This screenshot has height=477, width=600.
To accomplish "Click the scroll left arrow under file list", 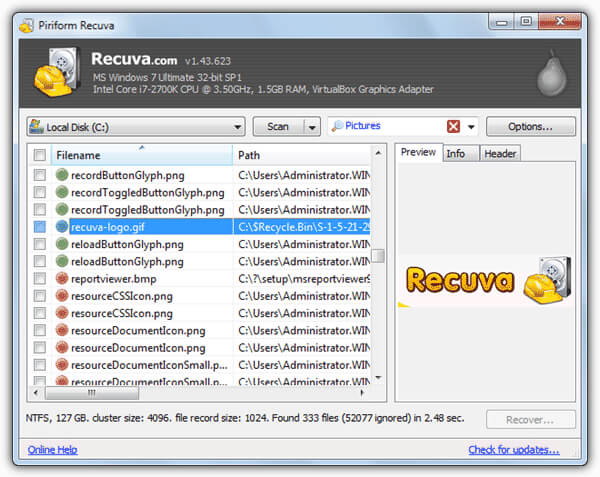I will pyautogui.click(x=36, y=392).
